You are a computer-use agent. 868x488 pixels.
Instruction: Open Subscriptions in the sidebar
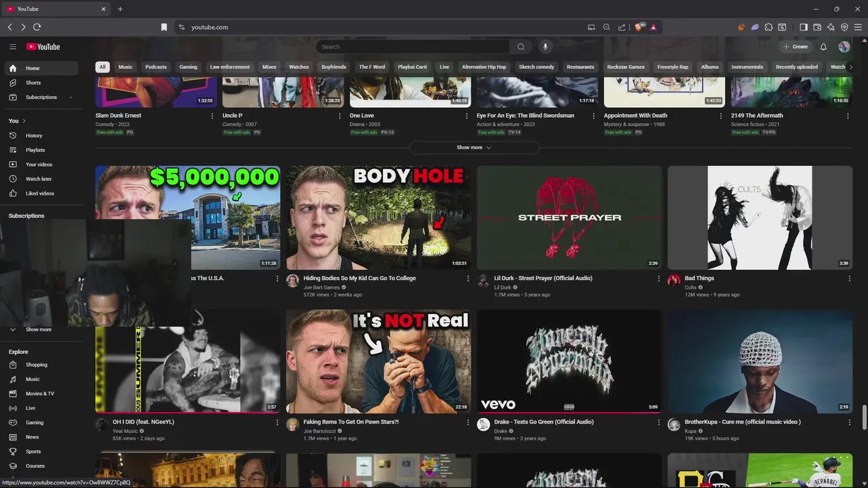pos(42,97)
